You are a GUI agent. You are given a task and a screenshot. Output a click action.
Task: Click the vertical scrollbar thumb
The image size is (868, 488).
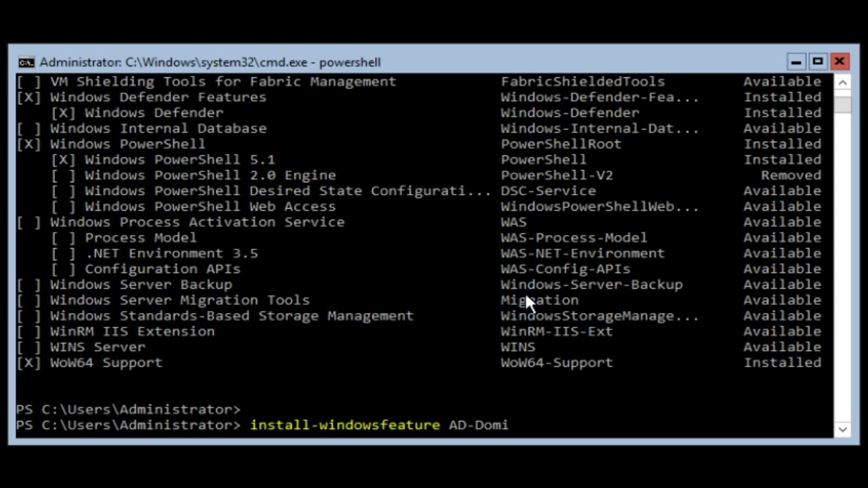click(842, 104)
